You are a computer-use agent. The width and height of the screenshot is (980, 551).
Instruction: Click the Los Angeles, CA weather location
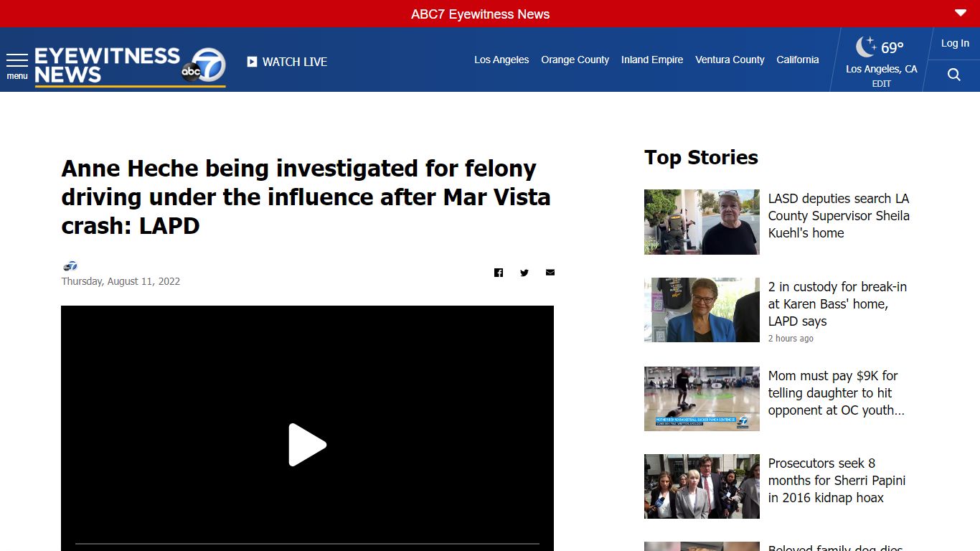click(x=881, y=69)
